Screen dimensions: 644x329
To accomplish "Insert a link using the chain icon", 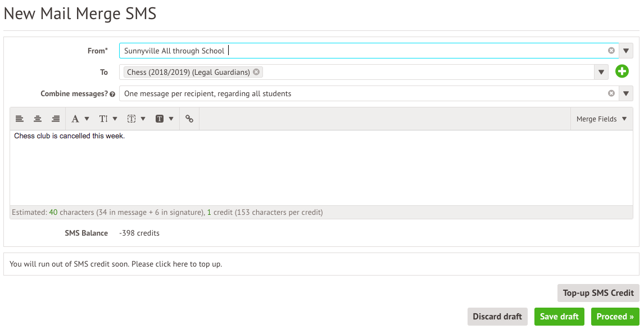I will tap(189, 119).
